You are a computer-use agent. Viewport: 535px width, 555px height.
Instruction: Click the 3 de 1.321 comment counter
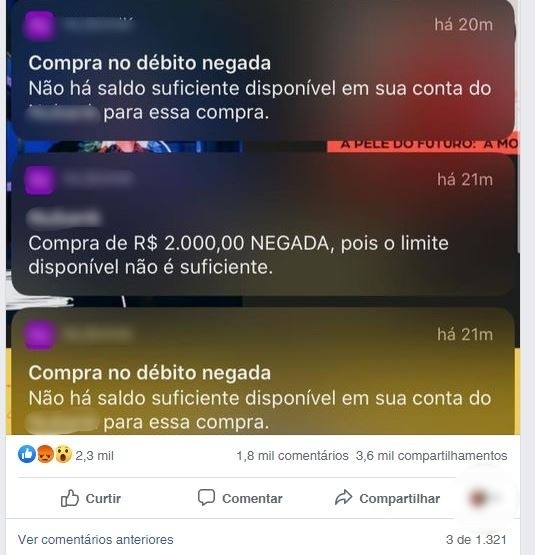click(476, 539)
